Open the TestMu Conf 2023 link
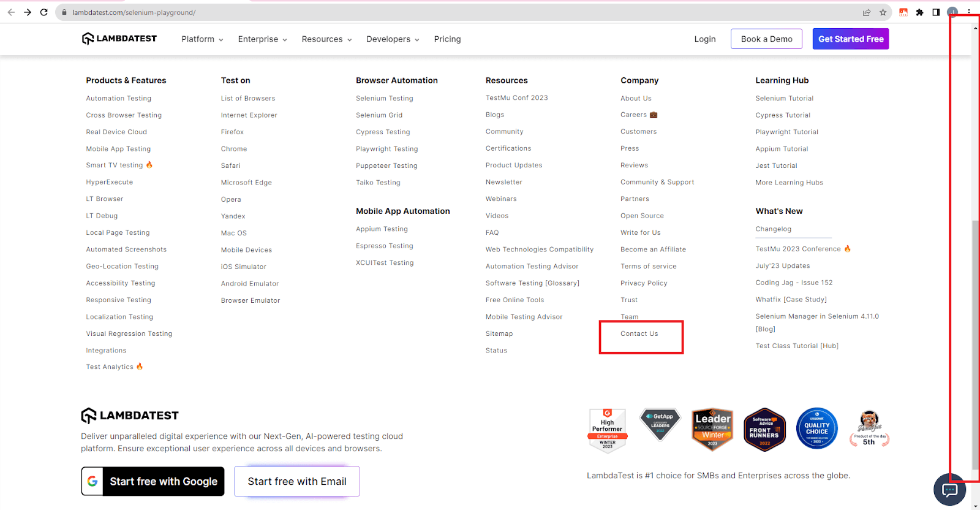This screenshot has height=510, width=980. pos(517,98)
